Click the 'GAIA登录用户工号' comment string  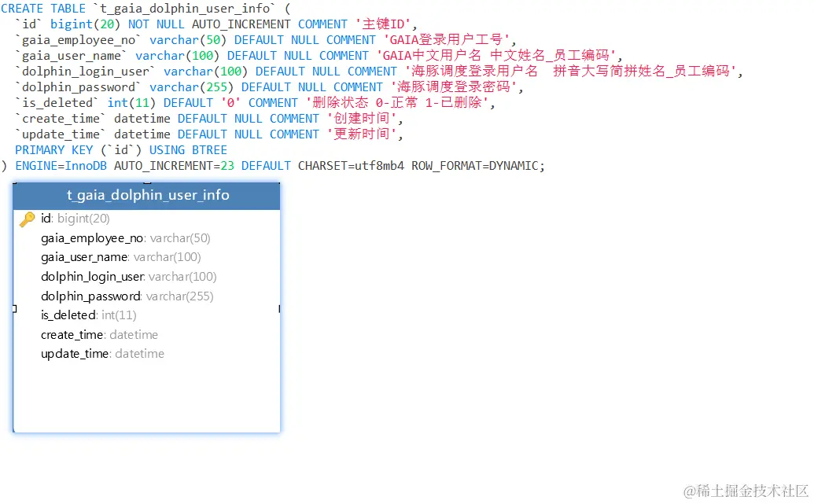point(447,40)
